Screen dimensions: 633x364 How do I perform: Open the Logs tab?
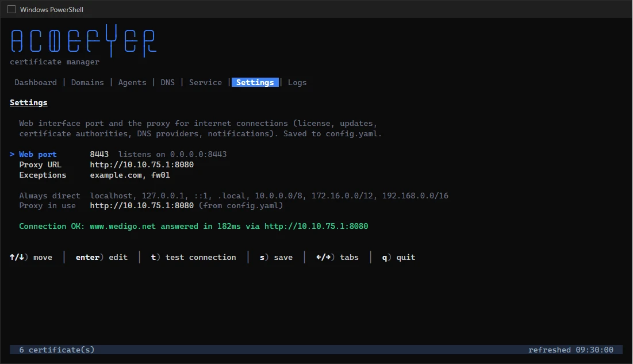(x=297, y=82)
